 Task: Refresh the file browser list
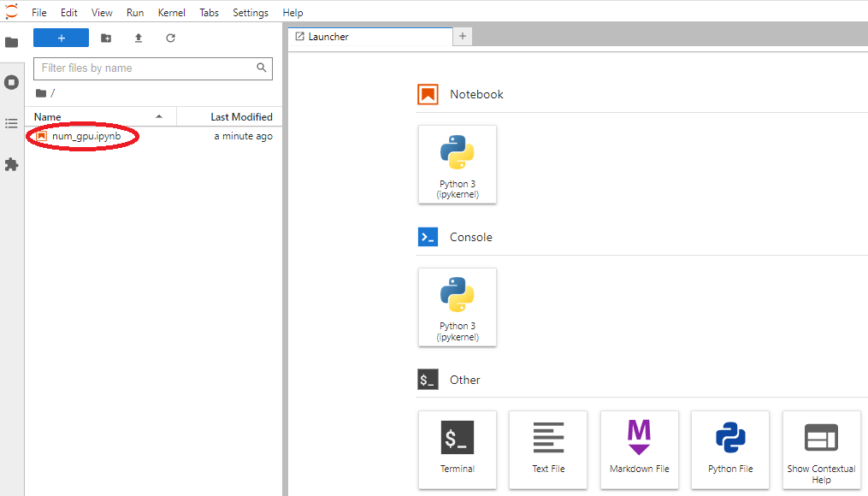170,38
